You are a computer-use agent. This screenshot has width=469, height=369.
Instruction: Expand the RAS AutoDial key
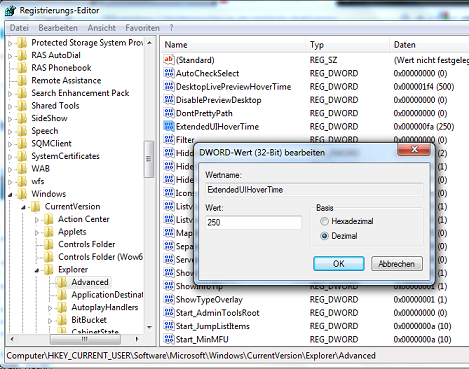[x=10, y=56]
